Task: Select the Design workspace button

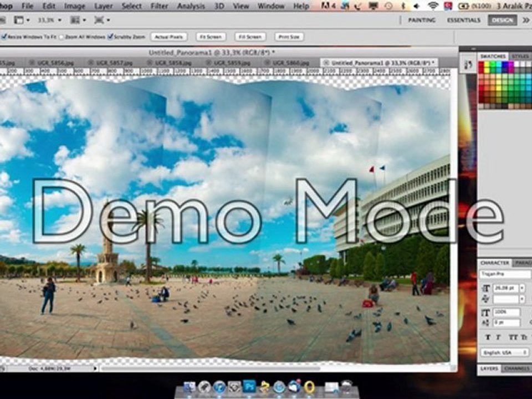Action: click(x=503, y=20)
